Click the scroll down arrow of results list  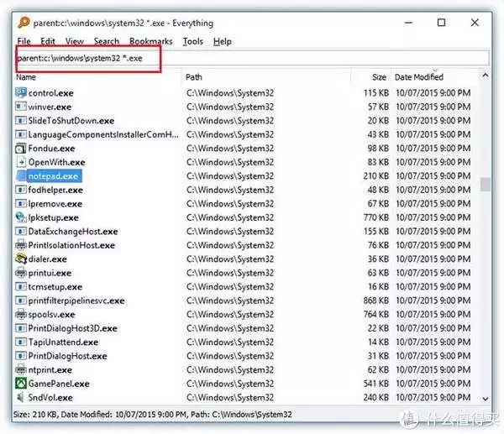point(486,399)
